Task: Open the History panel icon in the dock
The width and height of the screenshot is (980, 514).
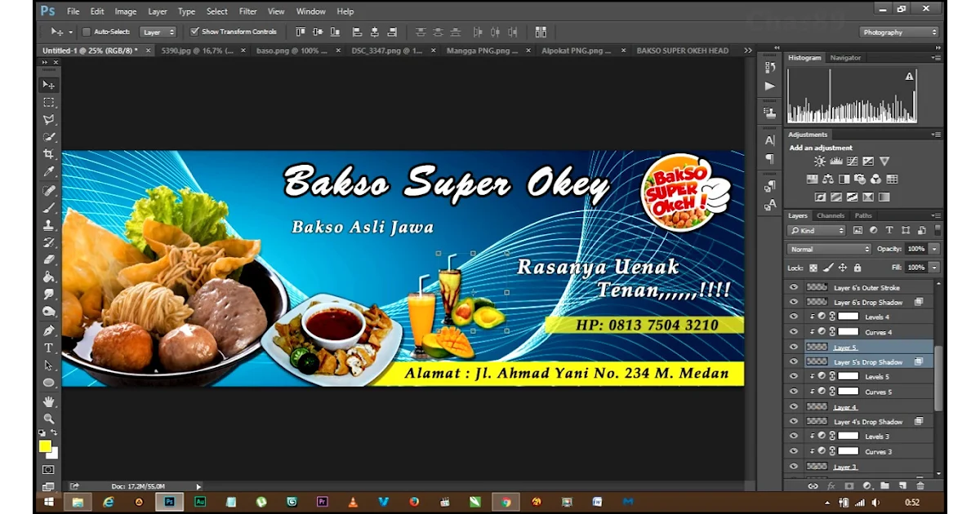Action: coord(769,68)
